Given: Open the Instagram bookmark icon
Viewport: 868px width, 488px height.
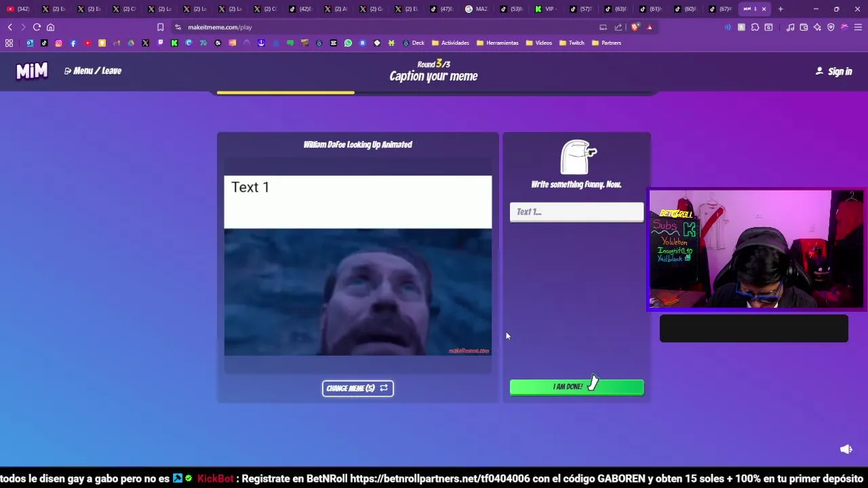Looking at the screenshot, I should [x=58, y=43].
